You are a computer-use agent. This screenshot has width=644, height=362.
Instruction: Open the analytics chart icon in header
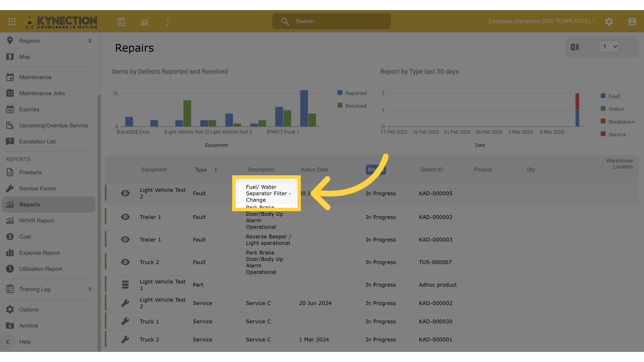click(145, 22)
